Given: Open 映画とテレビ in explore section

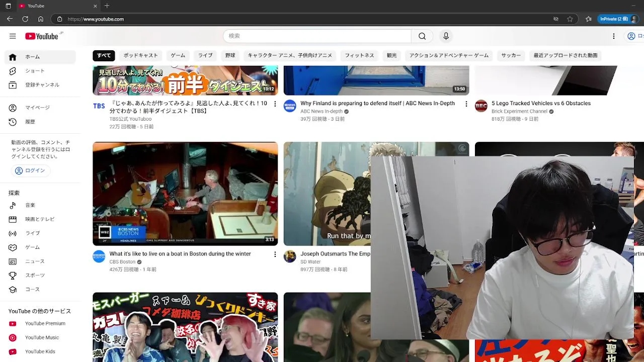Looking at the screenshot, I should point(40,219).
